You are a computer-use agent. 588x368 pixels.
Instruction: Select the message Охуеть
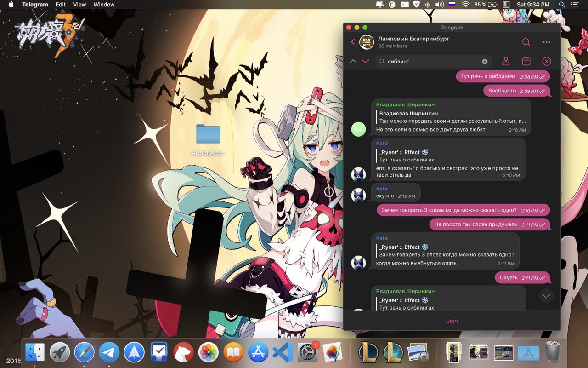point(522,278)
